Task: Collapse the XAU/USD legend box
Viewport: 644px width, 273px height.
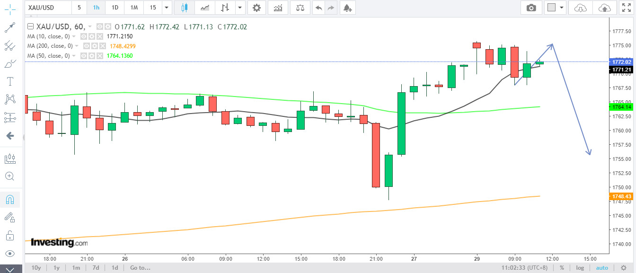Action: coord(31,27)
